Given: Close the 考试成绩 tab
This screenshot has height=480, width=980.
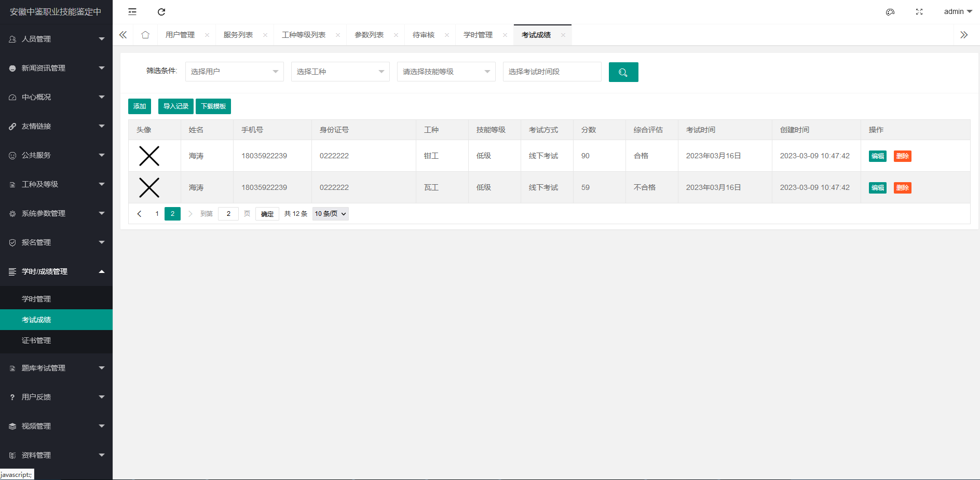Looking at the screenshot, I should 563,35.
